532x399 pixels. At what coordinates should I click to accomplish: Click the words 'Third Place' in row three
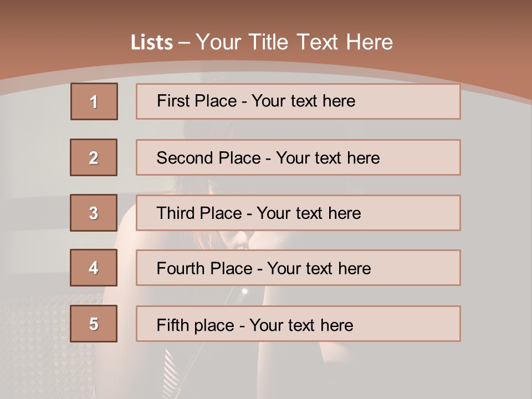click(199, 213)
